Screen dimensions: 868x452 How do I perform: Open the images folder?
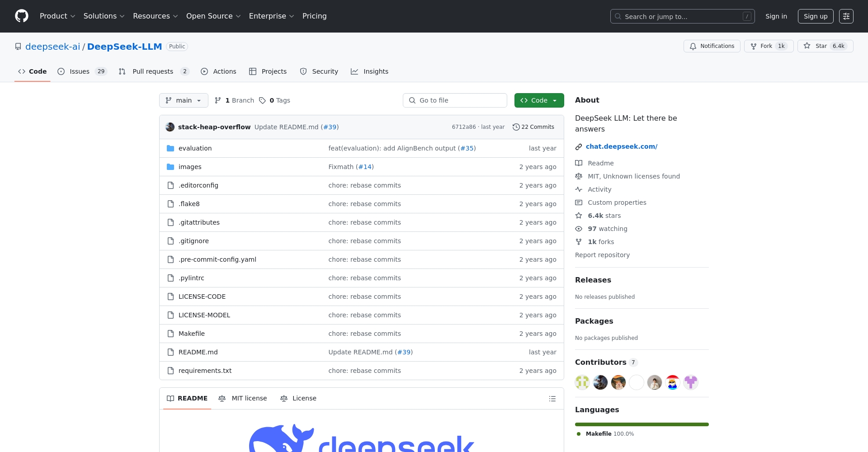pos(190,167)
